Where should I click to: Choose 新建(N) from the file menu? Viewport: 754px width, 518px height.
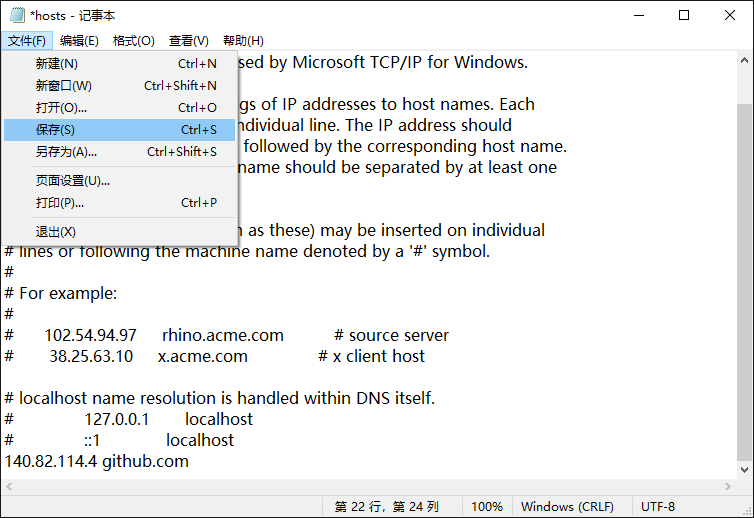click(119, 63)
